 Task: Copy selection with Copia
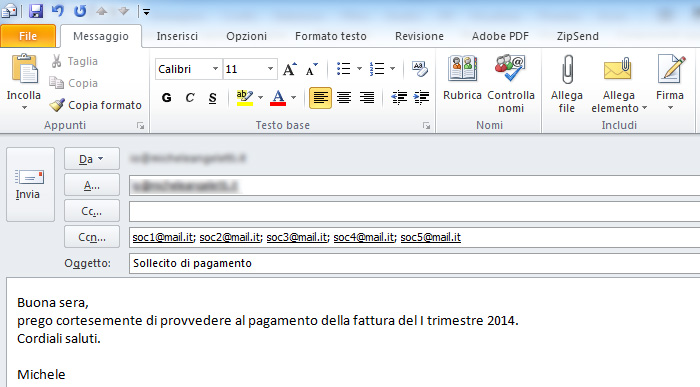(x=74, y=83)
